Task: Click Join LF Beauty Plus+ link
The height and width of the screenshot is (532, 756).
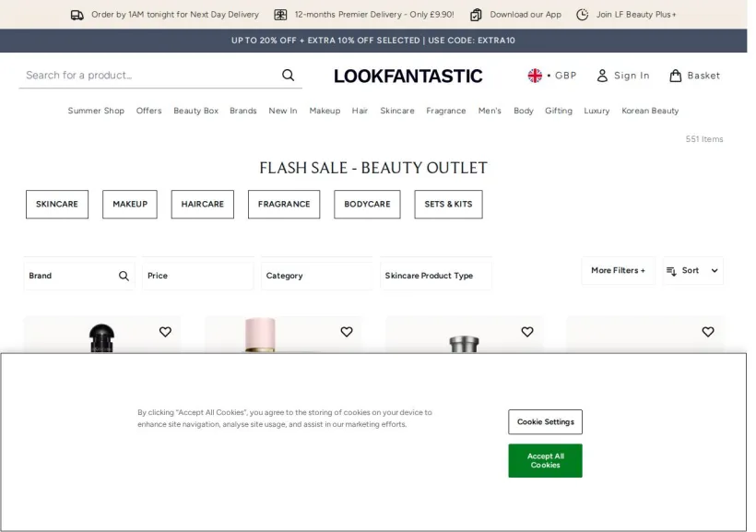Action: pos(636,15)
